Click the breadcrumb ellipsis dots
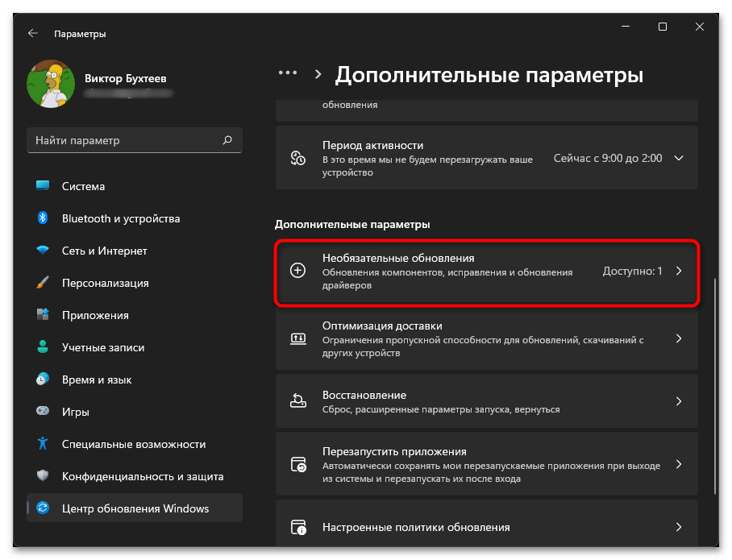732x560 pixels. 288,73
